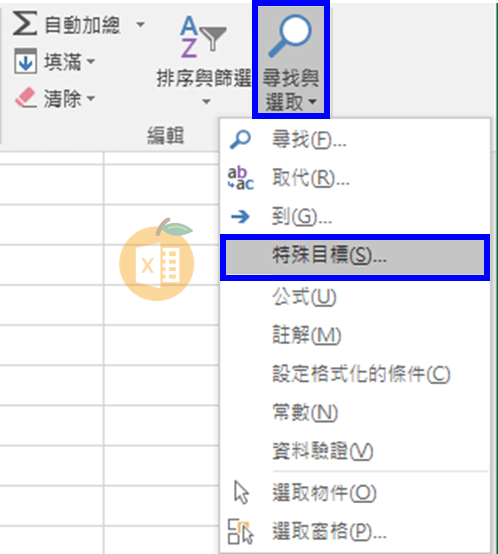
Task: Choose Conditional Formatting 設定格式化的條件(C)
Action: coord(361,374)
